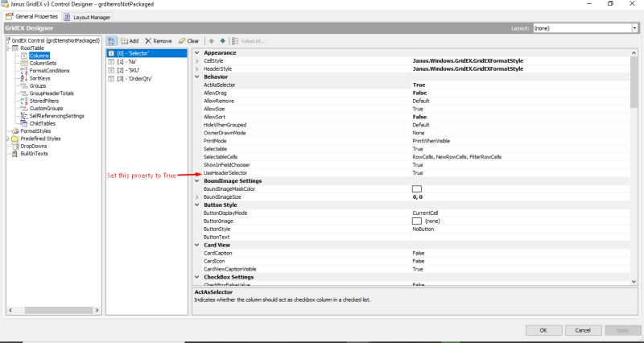Expand the HeaderStyle property

196,68
